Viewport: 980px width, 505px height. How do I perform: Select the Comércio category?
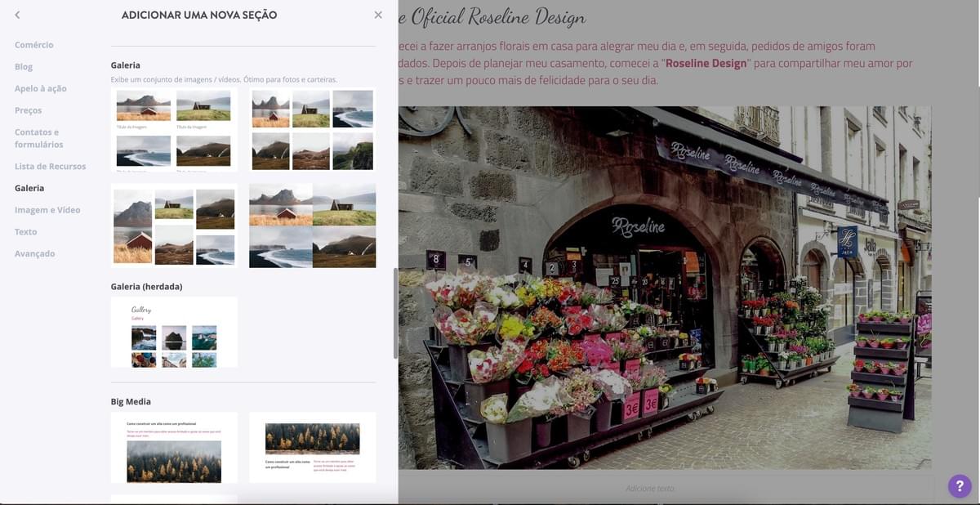click(x=33, y=45)
